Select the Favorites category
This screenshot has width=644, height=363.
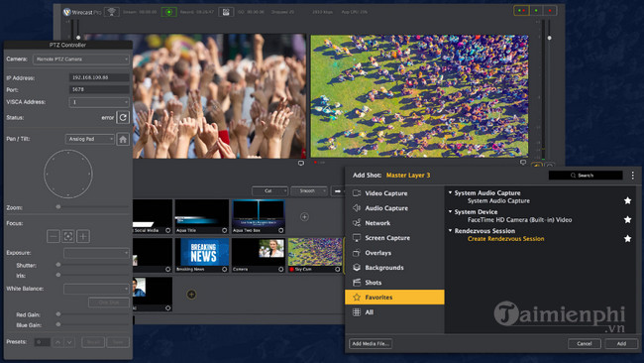[x=394, y=298]
